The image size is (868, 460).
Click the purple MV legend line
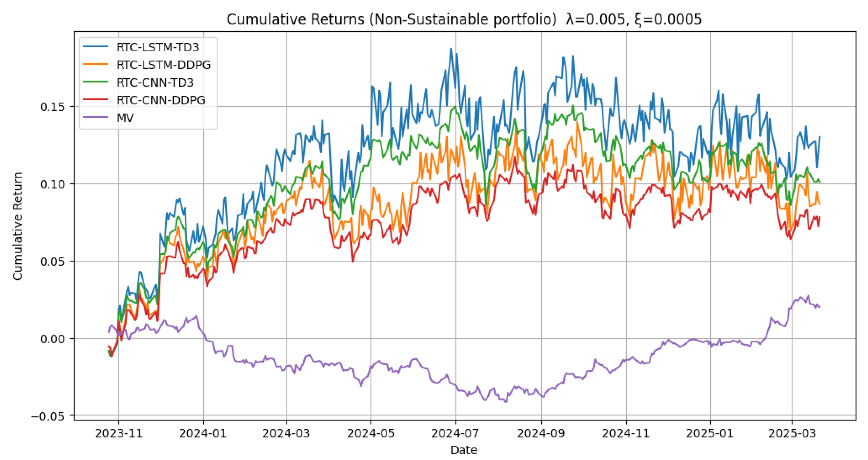pyautogui.click(x=96, y=117)
